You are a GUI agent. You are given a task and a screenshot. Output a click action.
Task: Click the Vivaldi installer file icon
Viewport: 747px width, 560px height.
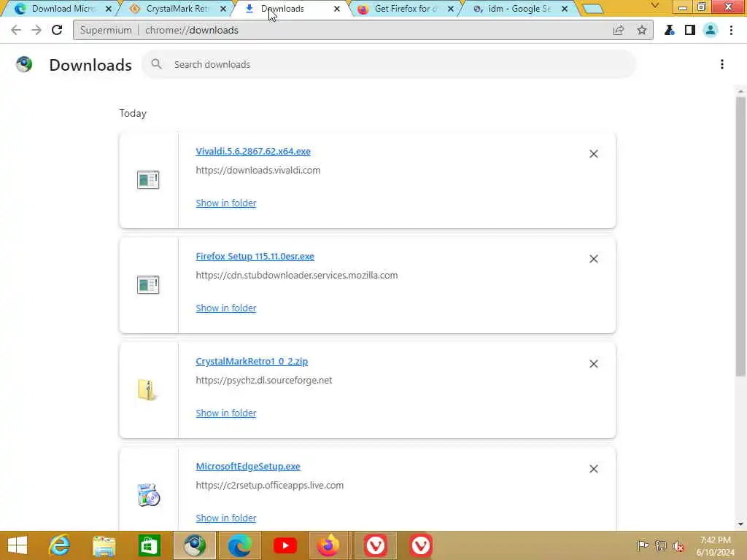148,180
